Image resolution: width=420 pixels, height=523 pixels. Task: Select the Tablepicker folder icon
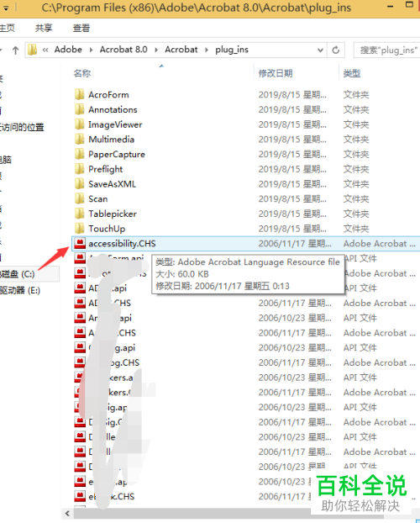[79, 214]
